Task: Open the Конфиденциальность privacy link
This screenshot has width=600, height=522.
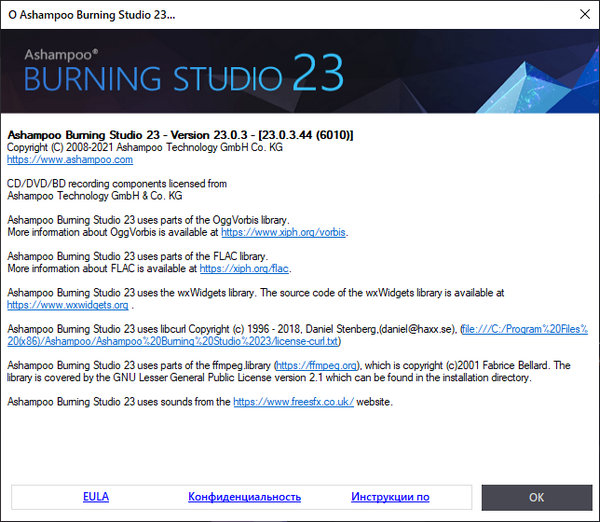Action: click(244, 497)
